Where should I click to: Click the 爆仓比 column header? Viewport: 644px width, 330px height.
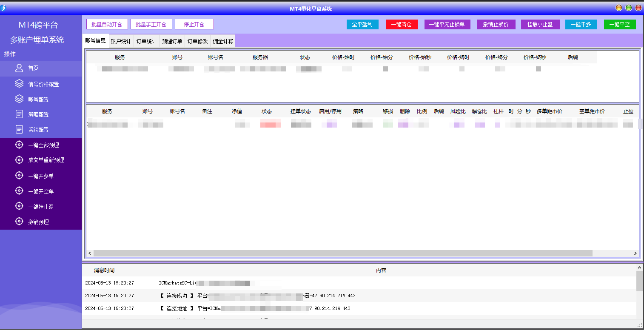tap(479, 111)
